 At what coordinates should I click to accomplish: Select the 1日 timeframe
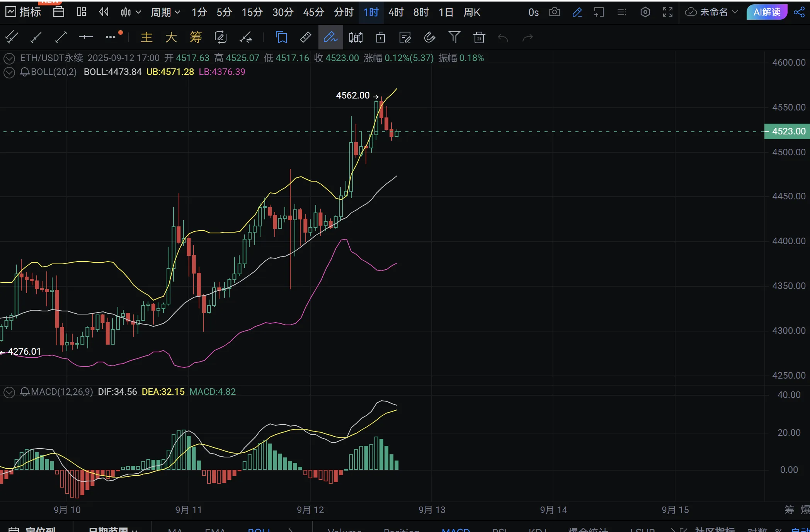click(446, 12)
